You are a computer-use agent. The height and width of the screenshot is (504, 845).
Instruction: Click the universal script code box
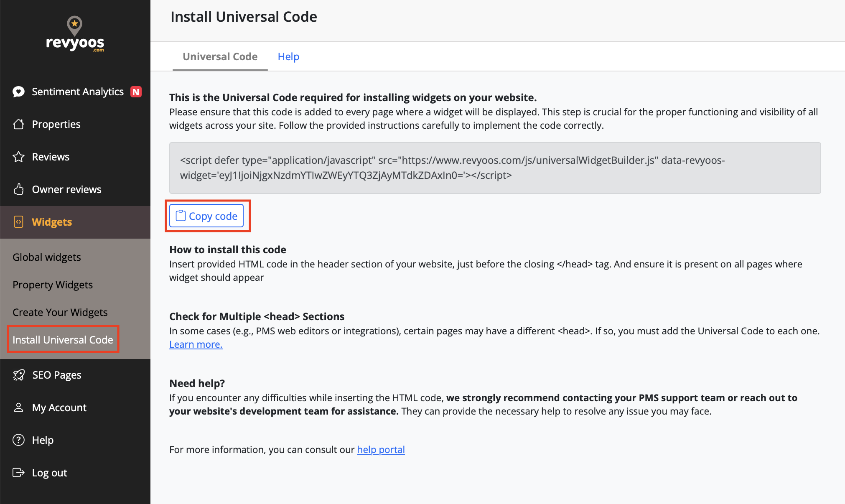click(495, 168)
